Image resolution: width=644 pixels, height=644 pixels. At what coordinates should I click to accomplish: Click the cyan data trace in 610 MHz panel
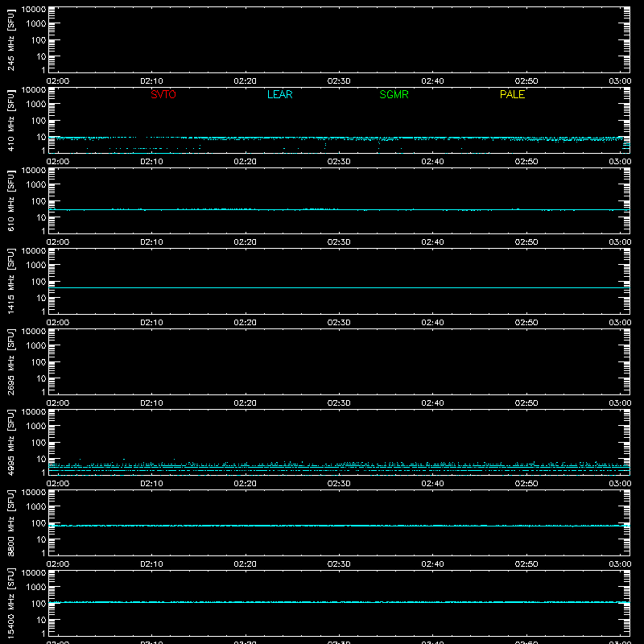339,210
